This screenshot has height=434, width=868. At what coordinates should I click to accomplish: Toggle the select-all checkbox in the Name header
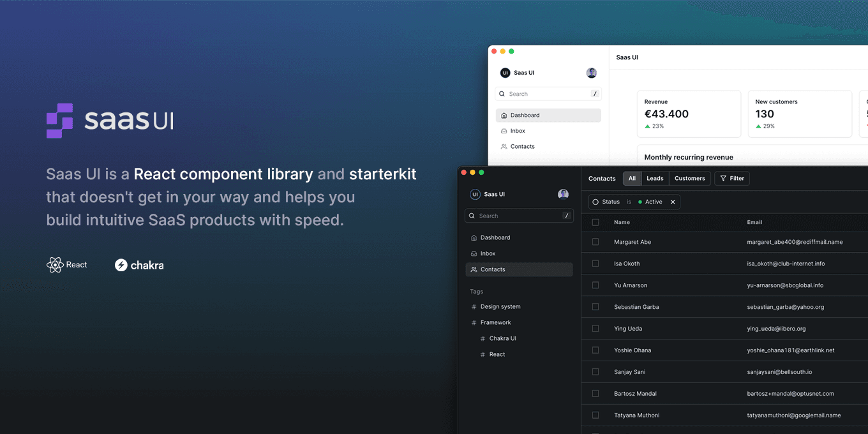click(595, 221)
